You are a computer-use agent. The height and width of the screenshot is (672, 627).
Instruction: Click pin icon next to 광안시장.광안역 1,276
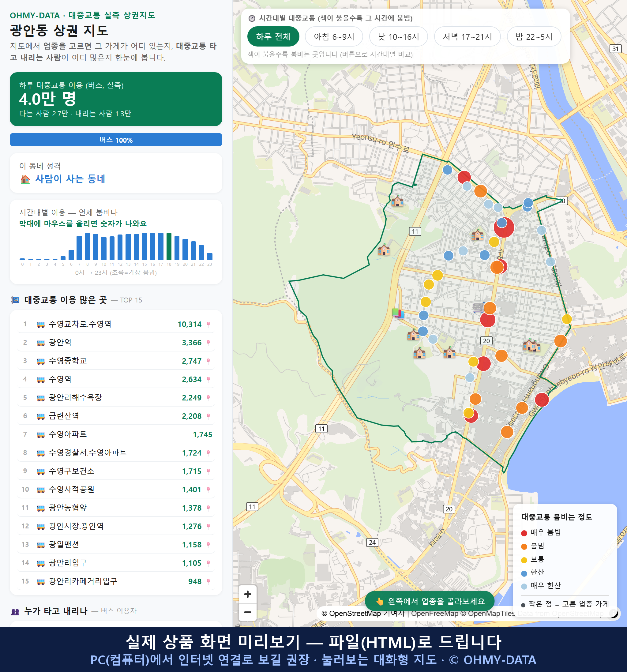(x=208, y=526)
